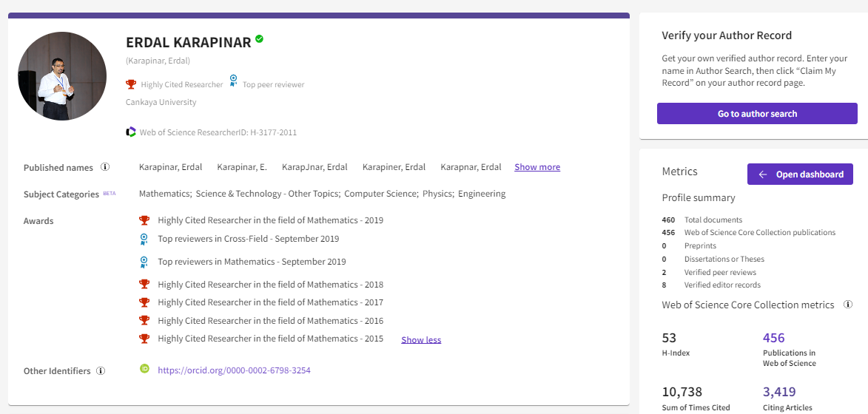Click the Top peer reviewer ribbon icon
This screenshot has height=414, width=868.
[234, 81]
